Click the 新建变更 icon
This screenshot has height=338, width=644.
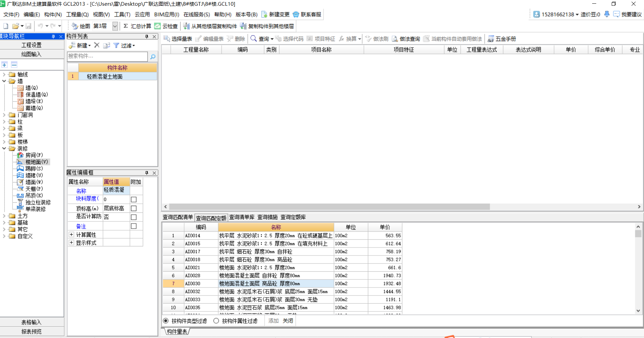coord(265,14)
